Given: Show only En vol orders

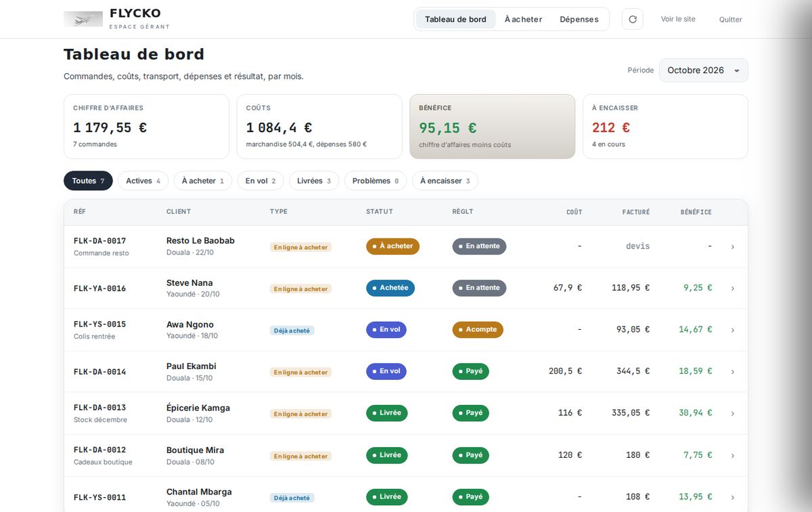Looking at the screenshot, I should click(x=261, y=181).
